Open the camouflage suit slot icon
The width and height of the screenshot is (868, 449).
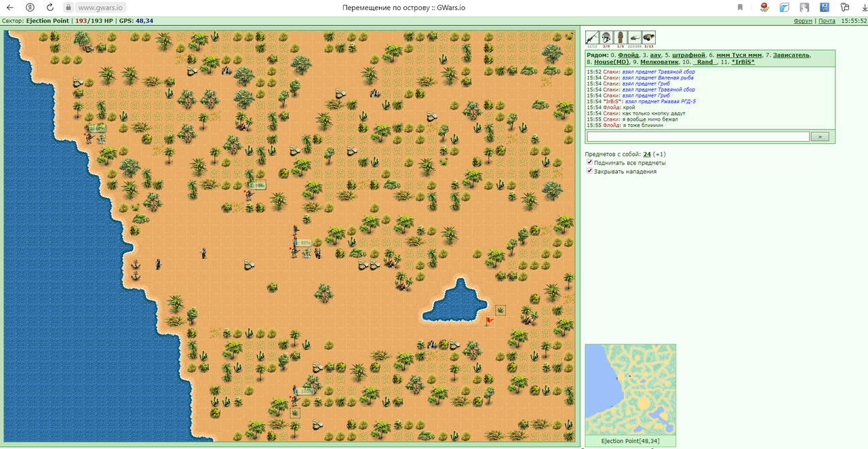(620, 37)
